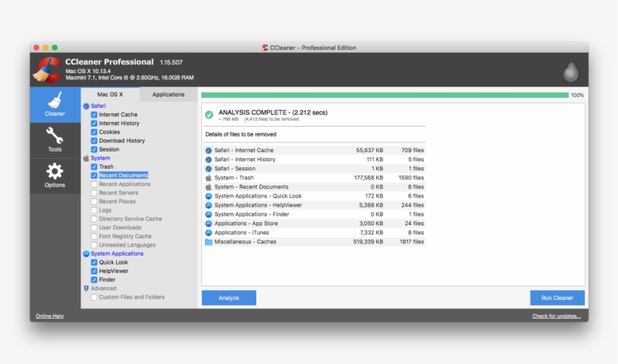
Task: Enable Recent Servers checkbox
Action: (x=93, y=193)
